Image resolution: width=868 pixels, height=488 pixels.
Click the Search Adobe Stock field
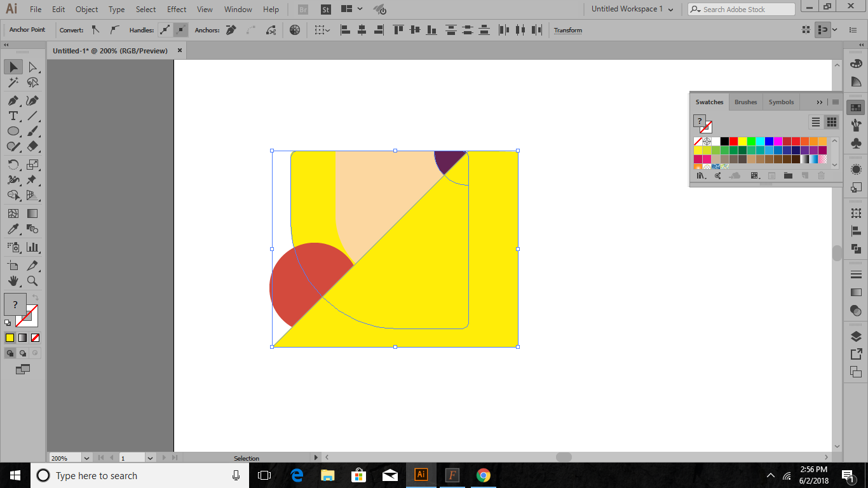pos(742,10)
